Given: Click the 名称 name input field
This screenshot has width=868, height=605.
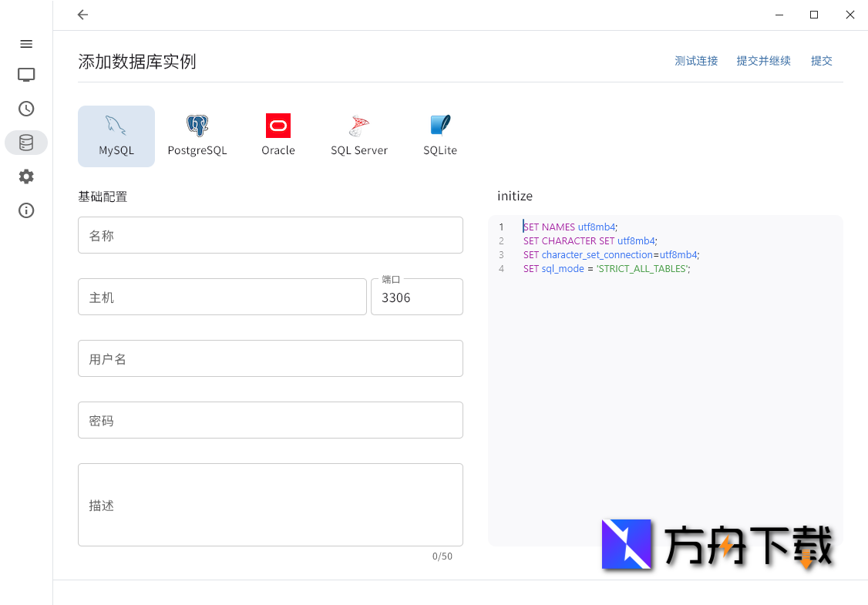Looking at the screenshot, I should tap(270, 235).
